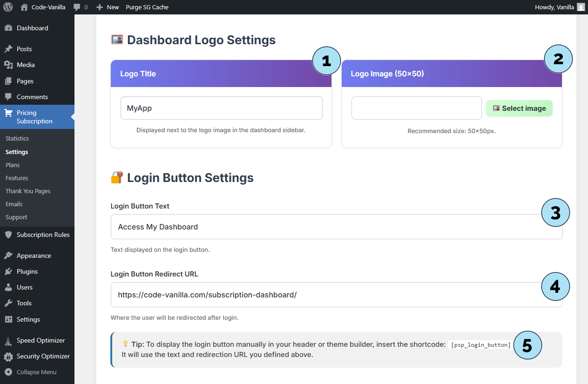Click the Security Optimizer gear icon

(8, 357)
